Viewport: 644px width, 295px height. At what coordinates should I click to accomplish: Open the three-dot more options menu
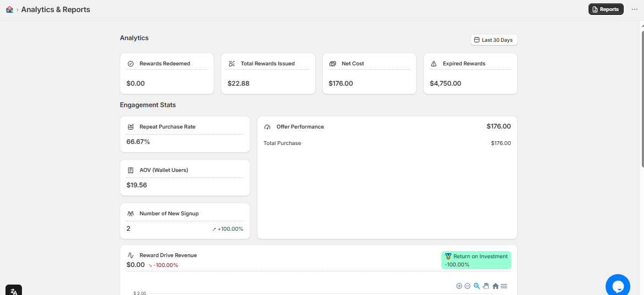(x=635, y=9)
